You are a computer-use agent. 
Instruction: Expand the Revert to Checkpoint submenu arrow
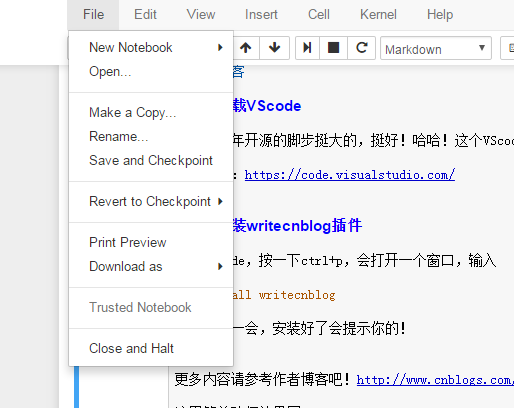(x=220, y=201)
